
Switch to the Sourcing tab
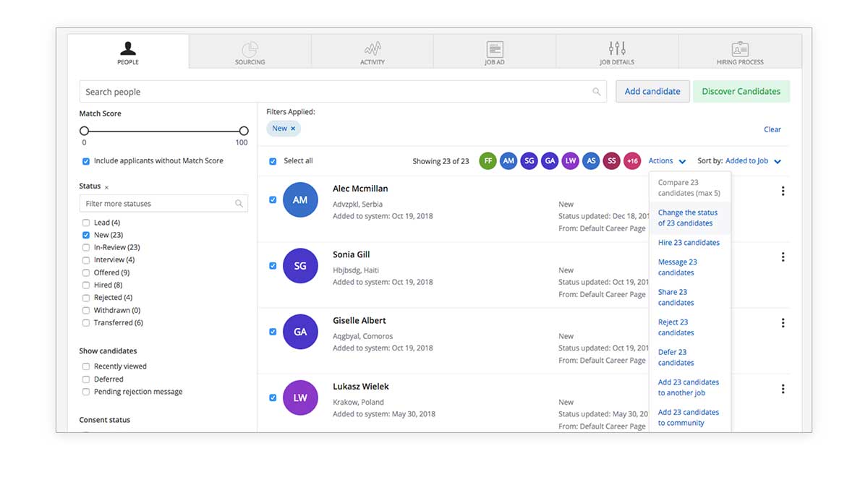[250, 52]
